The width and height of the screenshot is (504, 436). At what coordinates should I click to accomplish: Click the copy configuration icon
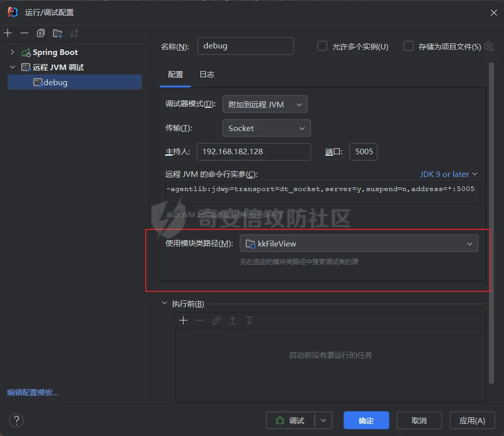41,33
